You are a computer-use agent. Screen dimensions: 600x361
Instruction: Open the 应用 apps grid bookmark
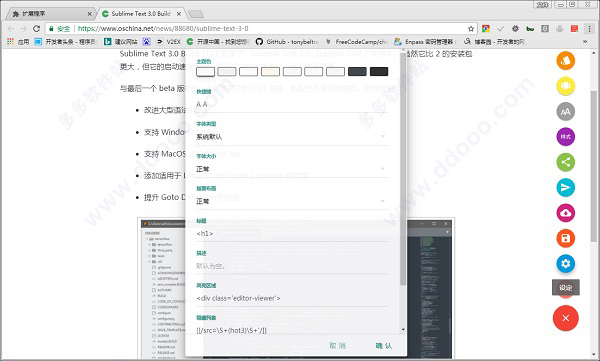18,41
